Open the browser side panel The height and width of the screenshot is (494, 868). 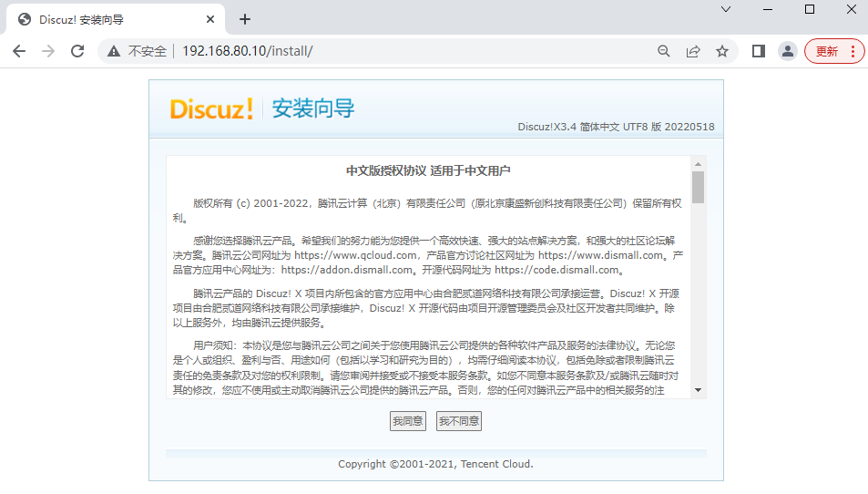[759, 52]
